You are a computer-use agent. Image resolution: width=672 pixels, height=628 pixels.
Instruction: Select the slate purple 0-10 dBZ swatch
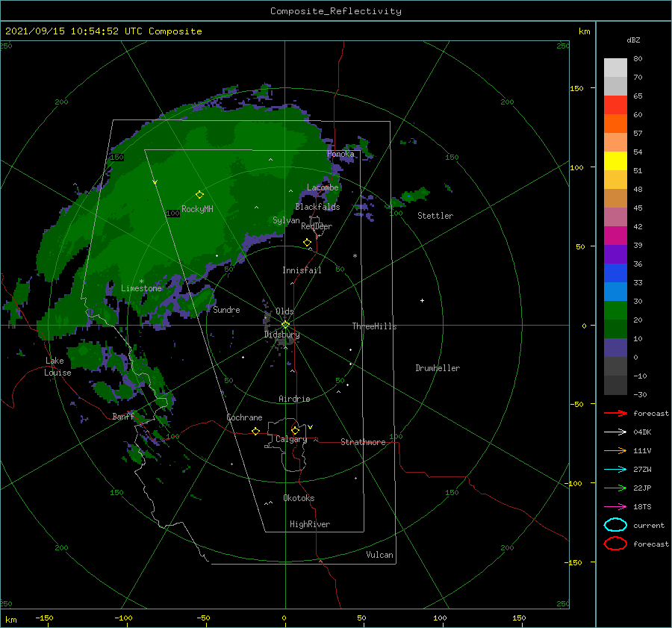615,348
